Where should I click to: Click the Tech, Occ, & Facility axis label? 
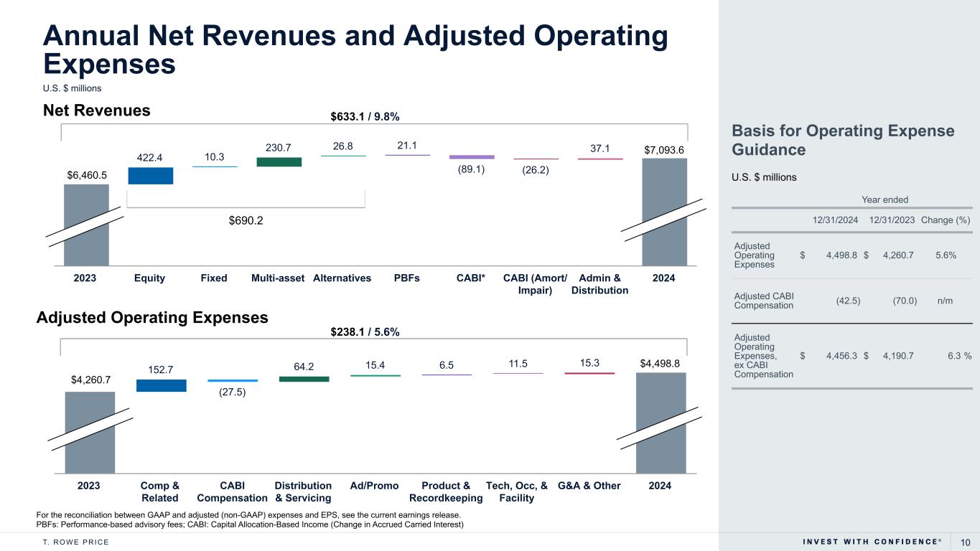[517, 491]
